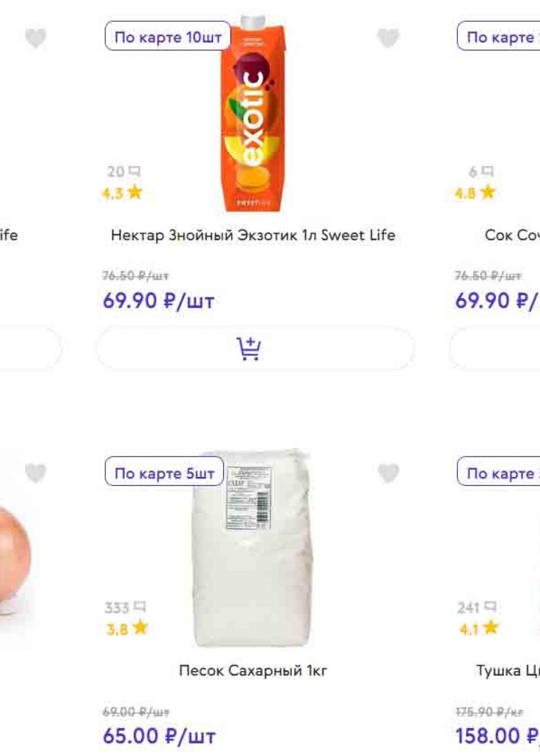Click the 3.8 star rating
Image resolution: width=540 pixels, height=756 pixels.
[126, 629]
